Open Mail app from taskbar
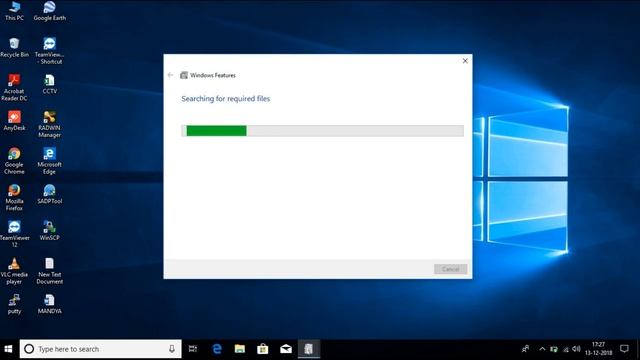The width and height of the screenshot is (640, 360). point(286,349)
